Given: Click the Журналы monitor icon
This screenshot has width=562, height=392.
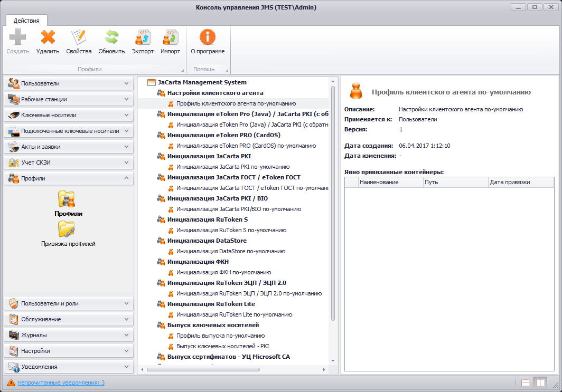Looking at the screenshot, I should pos(14,335).
